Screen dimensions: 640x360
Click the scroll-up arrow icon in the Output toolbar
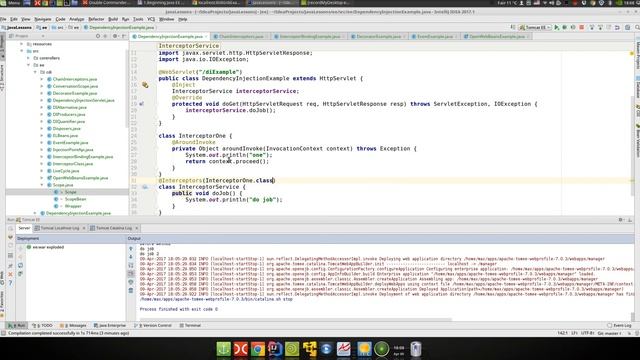point(131,249)
